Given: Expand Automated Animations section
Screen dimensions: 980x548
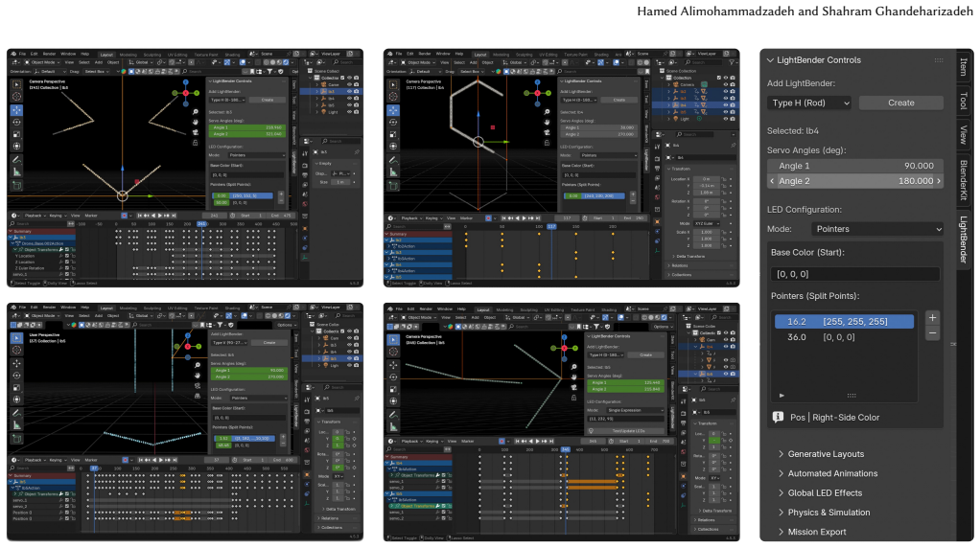Looking at the screenshot, I should pos(832,473).
